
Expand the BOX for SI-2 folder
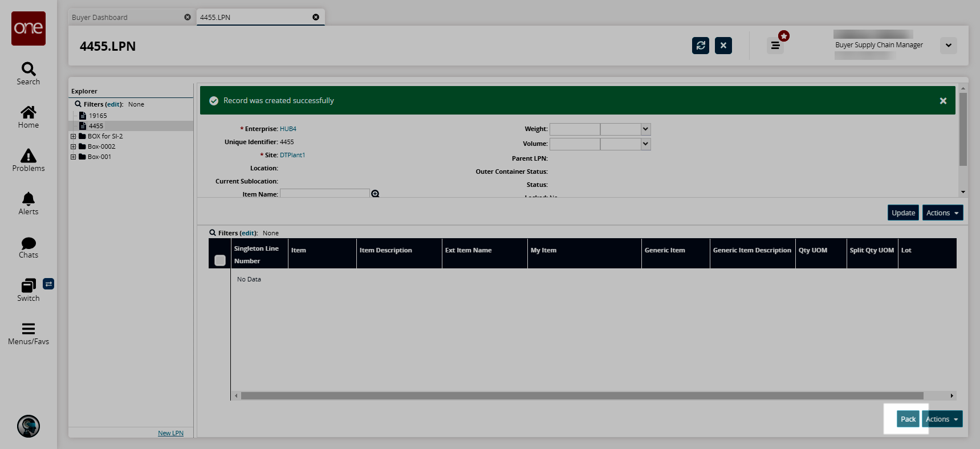(74, 137)
